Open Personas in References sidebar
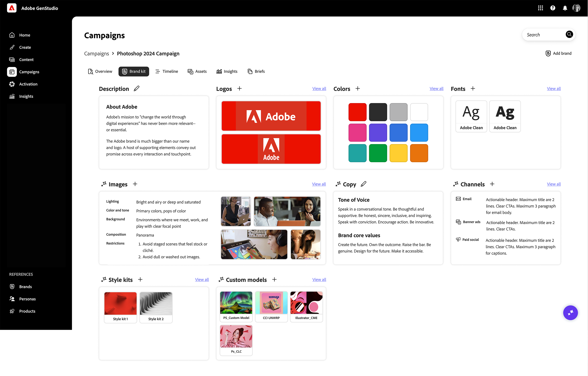Viewport: 588px width, 376px height. pos(27,299)
